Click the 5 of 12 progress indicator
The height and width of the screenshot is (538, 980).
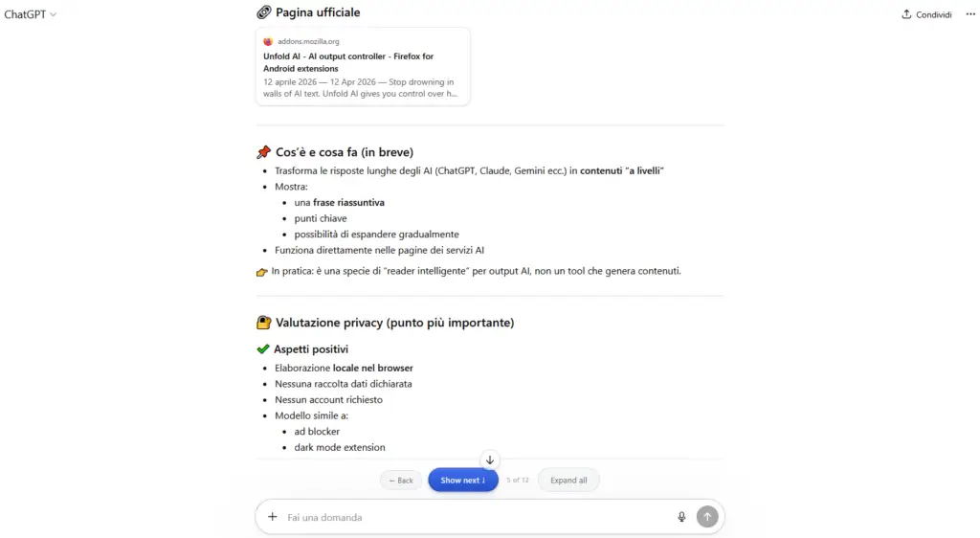point(518,480)
